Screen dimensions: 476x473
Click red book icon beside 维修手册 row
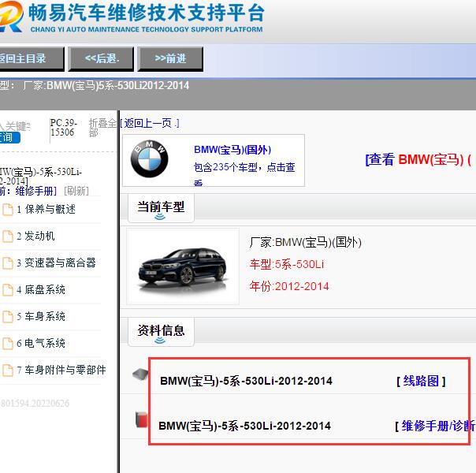click(142, 419)
